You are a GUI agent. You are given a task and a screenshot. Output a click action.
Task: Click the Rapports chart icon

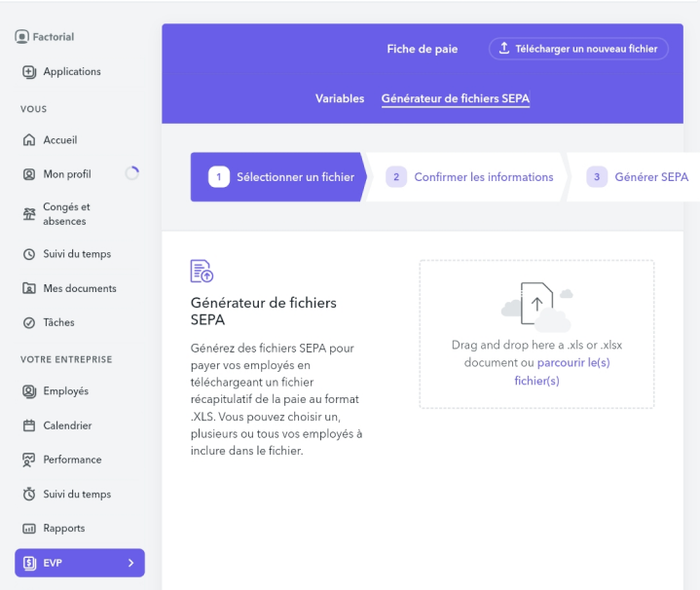pos(29,529)
